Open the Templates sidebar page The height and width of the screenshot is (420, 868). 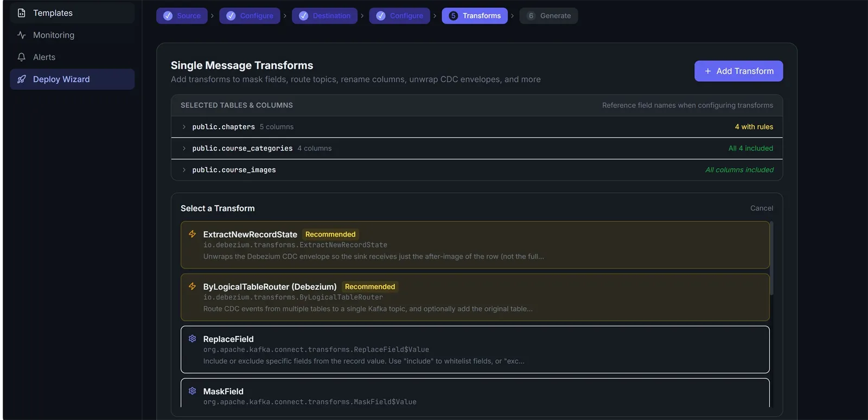pos(72,13)
